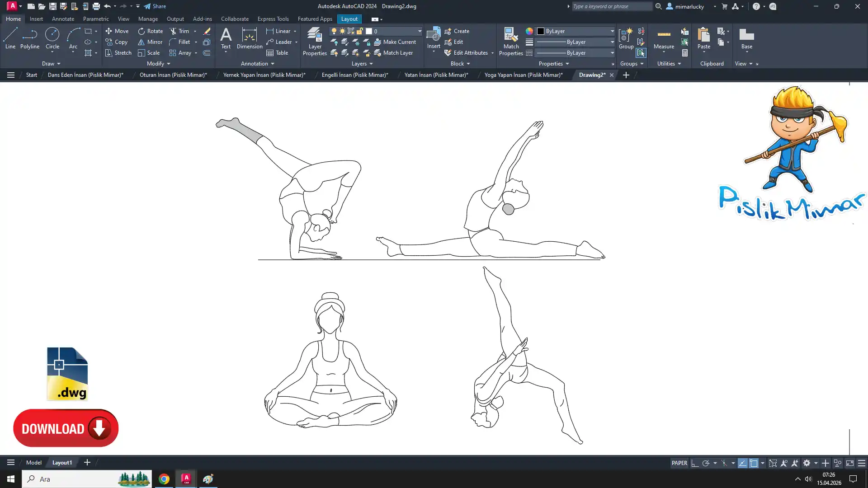Toggle layer 0 on/off lightbulb
The height and width of the screenshot is (488, 868).
click(x=334, y=31)
